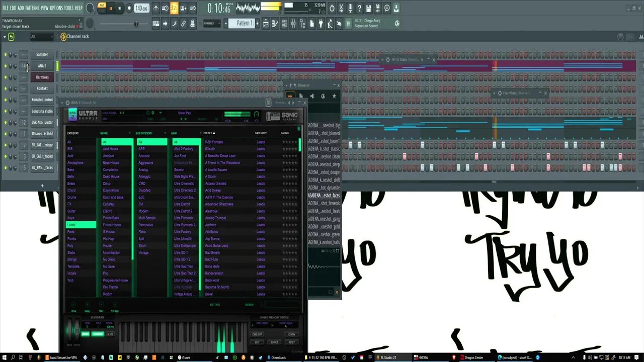Select the Acid House genre
644x362 pixels.
click(x=110, y=149)
